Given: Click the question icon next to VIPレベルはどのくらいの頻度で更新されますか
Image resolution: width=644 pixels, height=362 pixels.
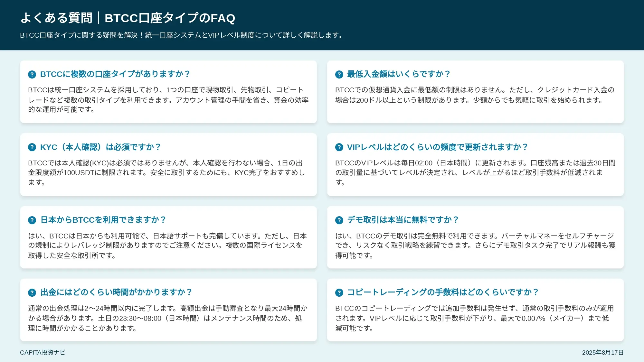Looking at the screenshot, I should pyautogui.click(x=339, y=147).
